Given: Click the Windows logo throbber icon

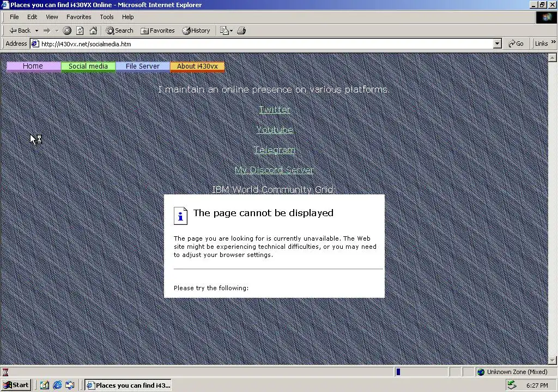Looking at the screenshot, I should coord(546,17).
